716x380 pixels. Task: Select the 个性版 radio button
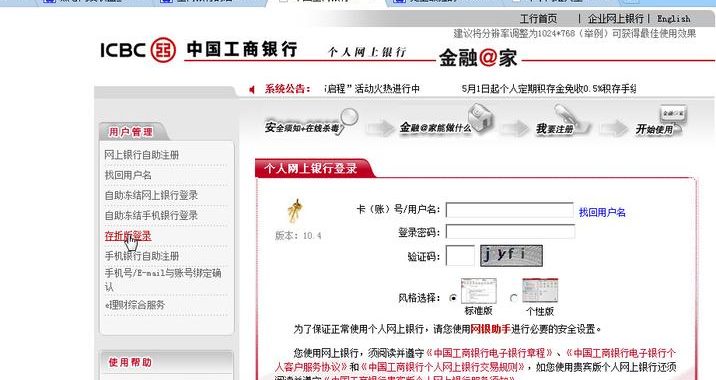pos(513,298)
